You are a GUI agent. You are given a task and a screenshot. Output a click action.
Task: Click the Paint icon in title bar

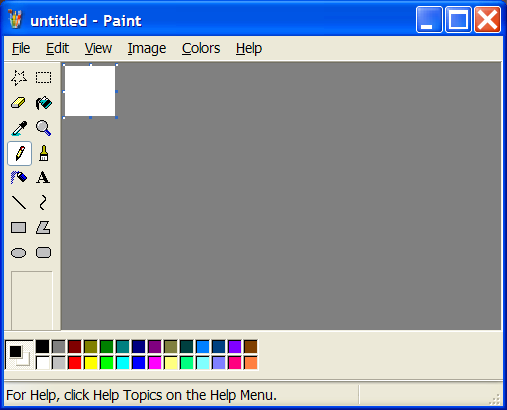pos(15,19)
